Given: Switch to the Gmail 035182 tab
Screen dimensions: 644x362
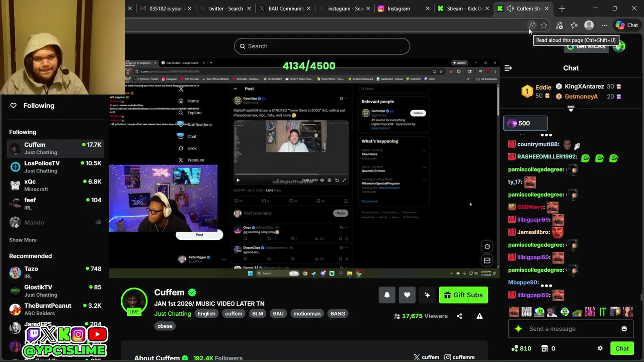Looking at the screenshot, I should [165, 9].
